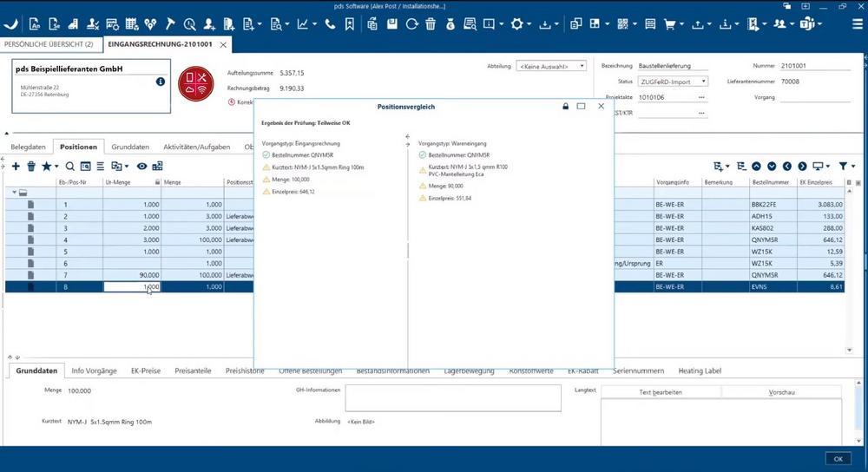This screenshot has width=868, height=472.
Task: Click the save diskette icon
Action: (391, 24)
